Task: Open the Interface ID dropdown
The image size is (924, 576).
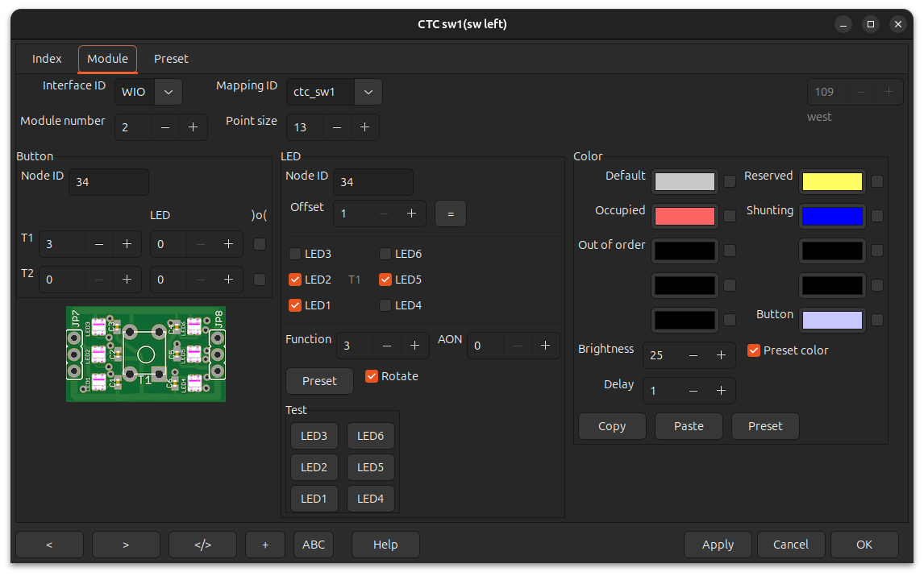Action: [x=168, y=92]
